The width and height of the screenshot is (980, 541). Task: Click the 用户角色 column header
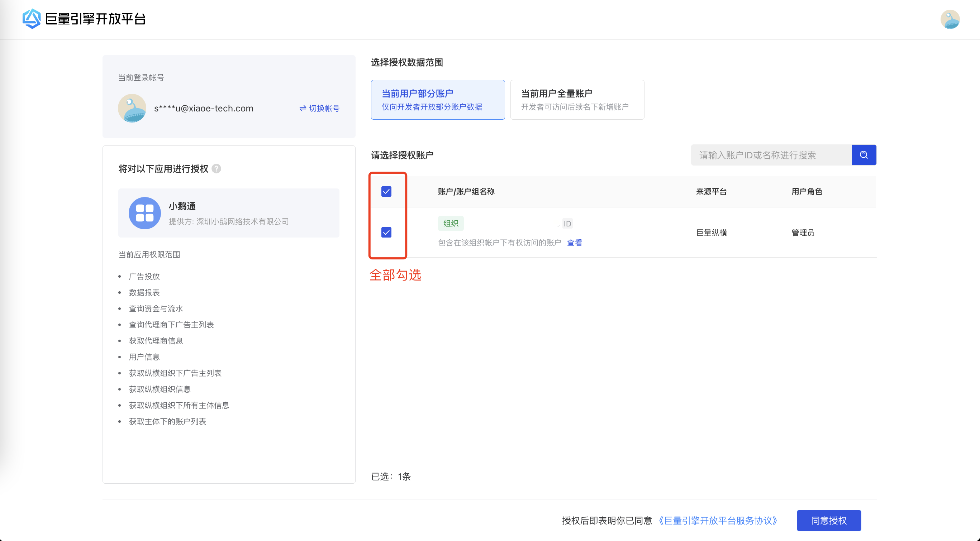(807, 191)
